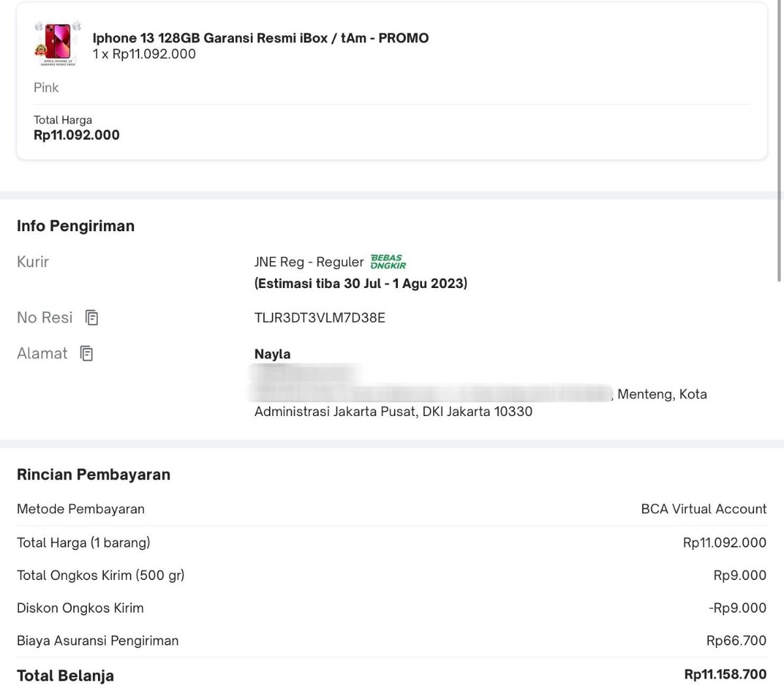Click the Pink variant label
The image size is (784, 691).
[x=46, y=88]
